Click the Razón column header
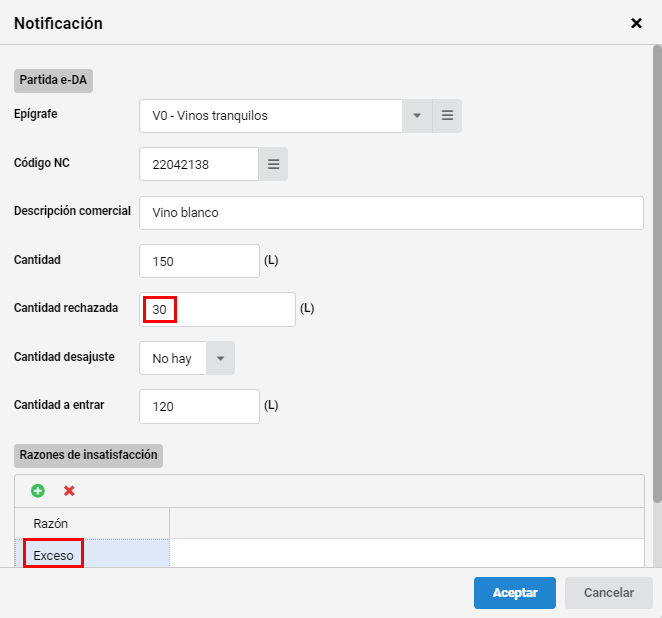 92,523
